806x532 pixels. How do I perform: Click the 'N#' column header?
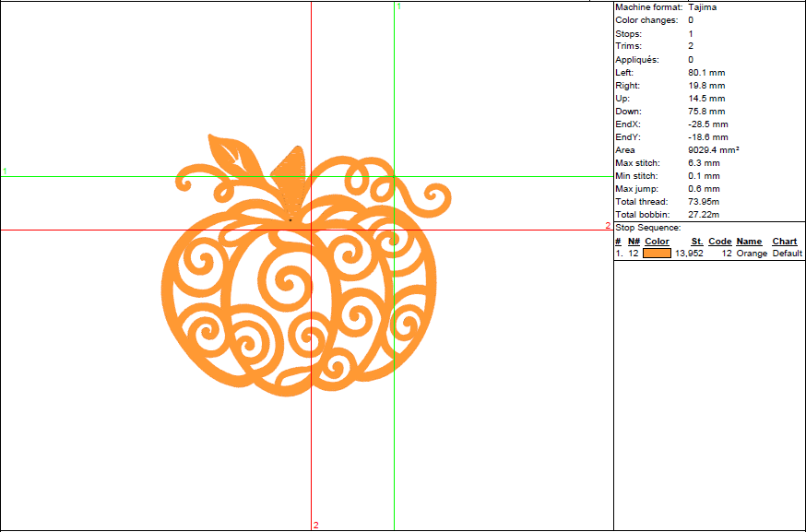click(634, 242)
